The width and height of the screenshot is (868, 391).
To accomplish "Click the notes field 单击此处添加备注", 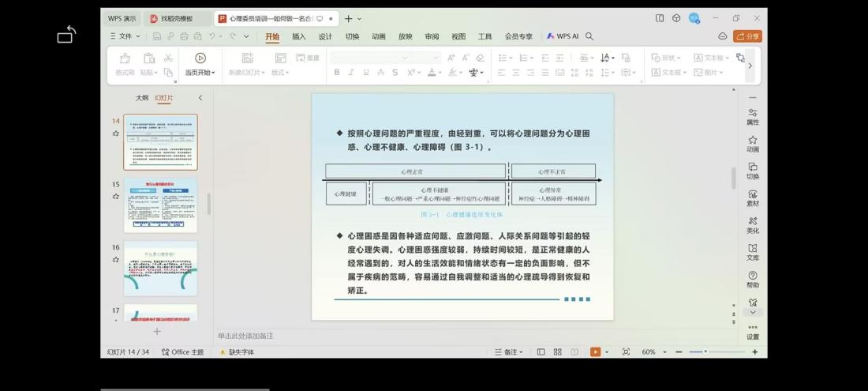I will [x=245, y=336].
